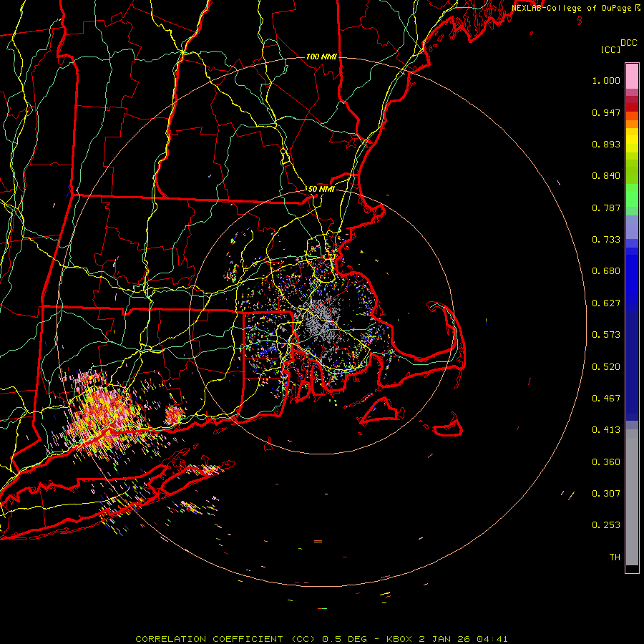
Task: Click the Martha's Vineyard island outline
Action: (x=381, y=411)
